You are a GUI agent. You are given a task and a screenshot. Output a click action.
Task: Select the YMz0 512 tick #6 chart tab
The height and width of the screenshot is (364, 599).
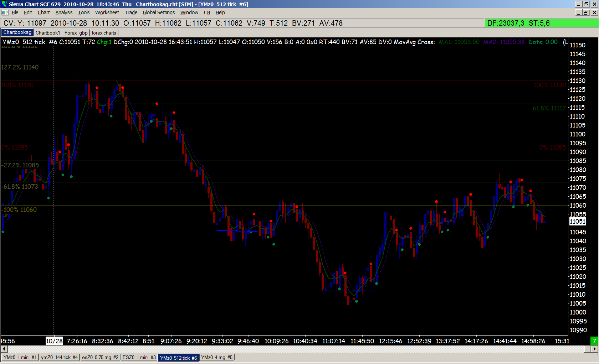(x=178, y=358)
